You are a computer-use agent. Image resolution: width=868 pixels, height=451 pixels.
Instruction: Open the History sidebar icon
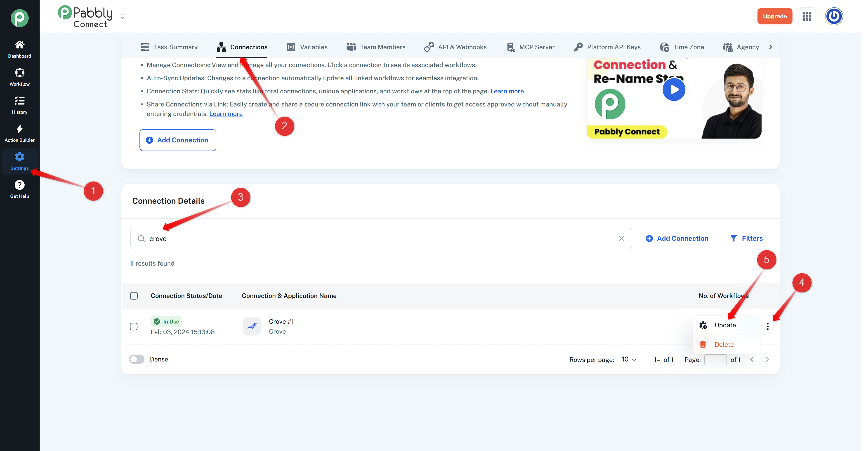tap(19, 100)
